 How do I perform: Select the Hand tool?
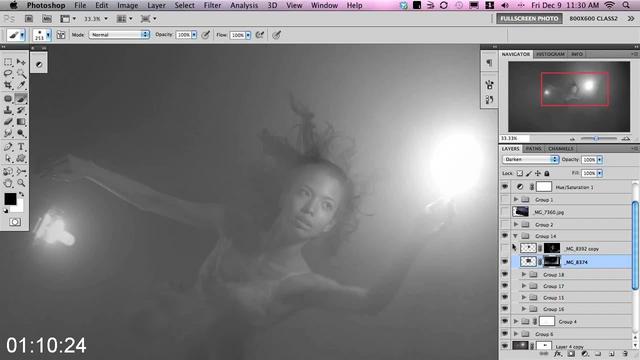click(8, 183)
